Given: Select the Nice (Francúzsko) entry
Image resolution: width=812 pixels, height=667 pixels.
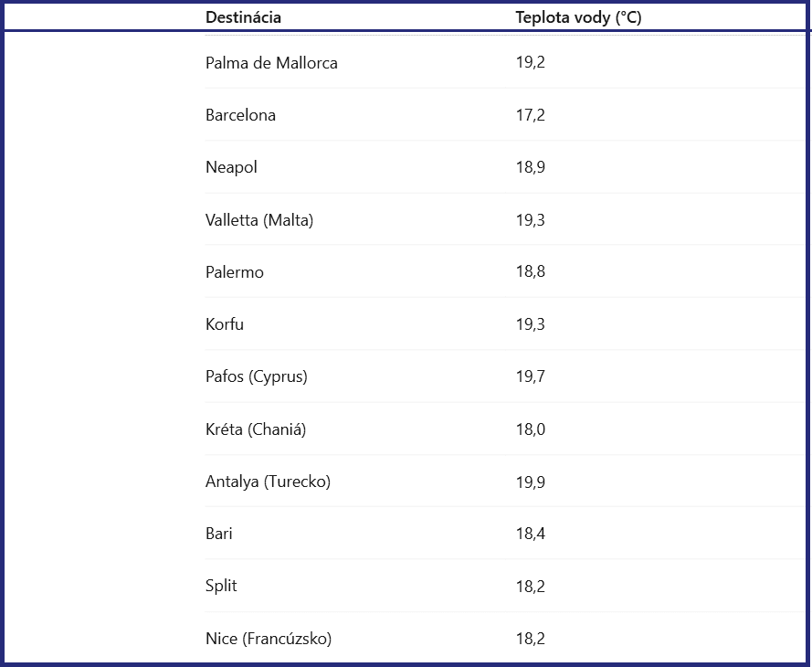Looking at the screenshot, I should [269, 639].
